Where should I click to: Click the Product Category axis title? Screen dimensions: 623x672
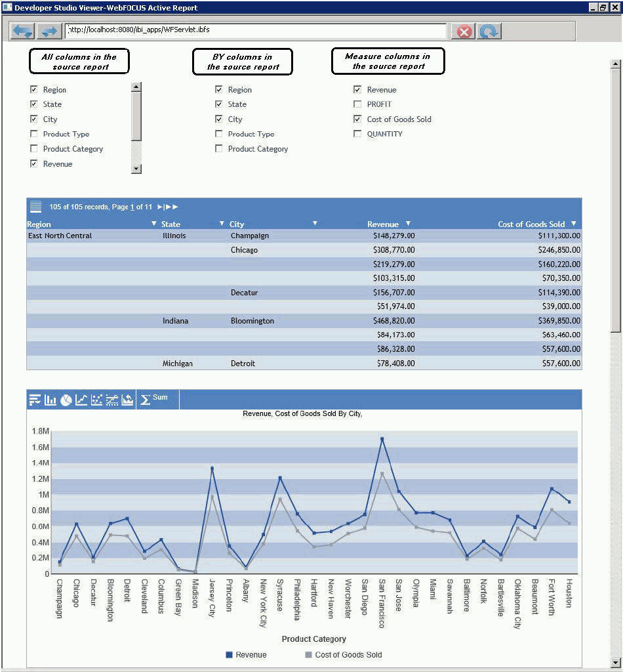coord(314,639)
